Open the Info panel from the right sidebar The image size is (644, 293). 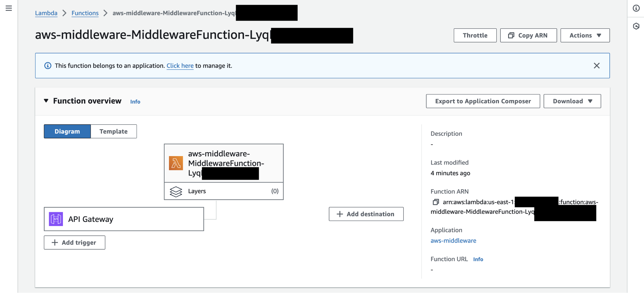pyautogui.click(x=636, y=8)
